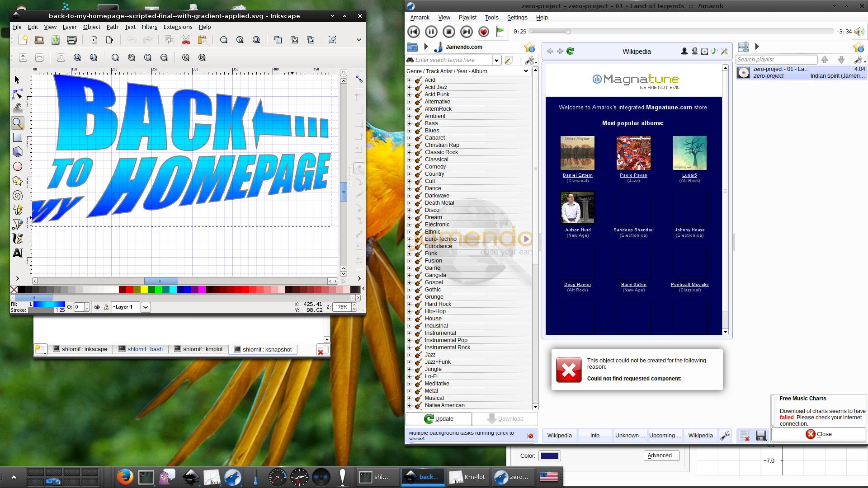This screenshot has height=488, width=868.
Task: Click the green flag bookmark icon
Action: pos(500,32)
